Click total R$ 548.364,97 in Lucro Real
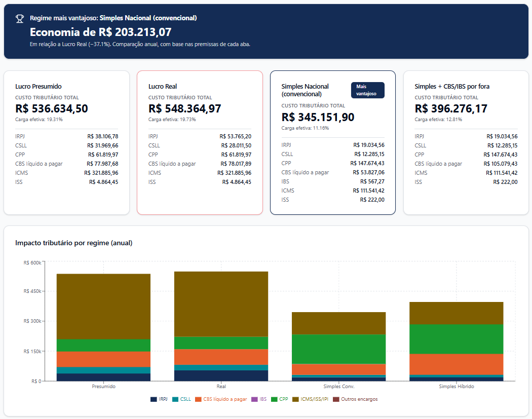Viewport: 532px width, 419px height. (x=184, y=108)
